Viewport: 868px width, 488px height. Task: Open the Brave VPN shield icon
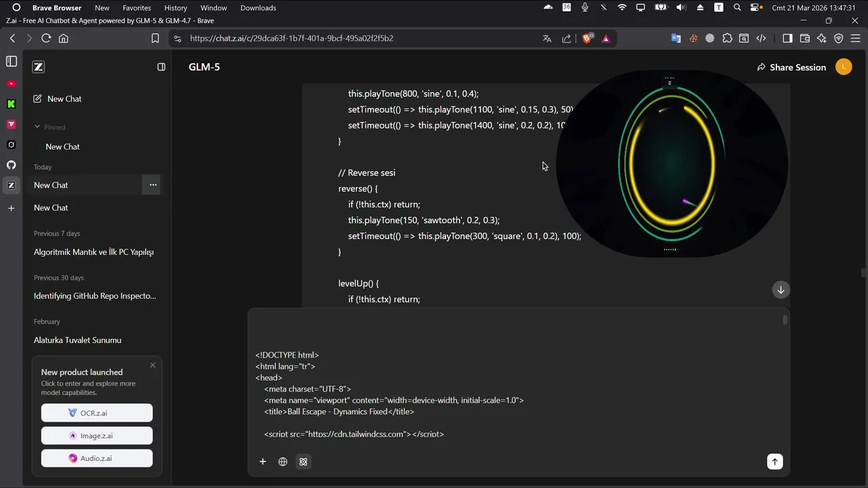click(x=839, y=39)
